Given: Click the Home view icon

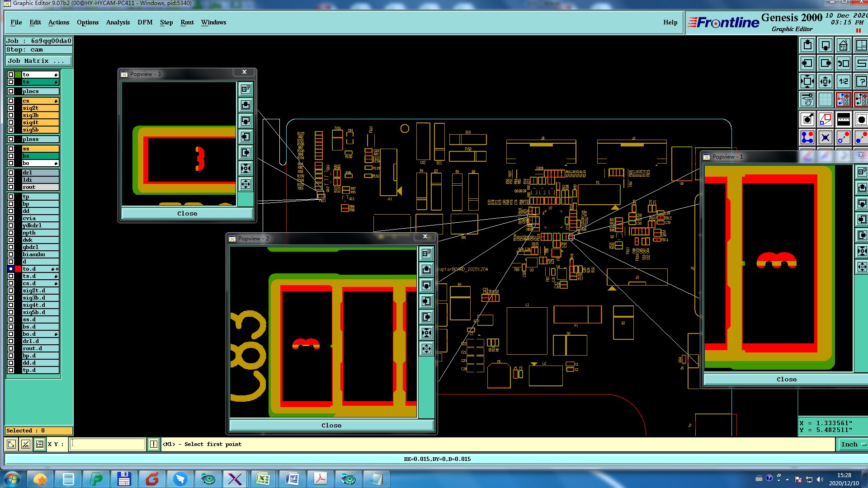Looking at the screenshot, I should tap(843, 45).
